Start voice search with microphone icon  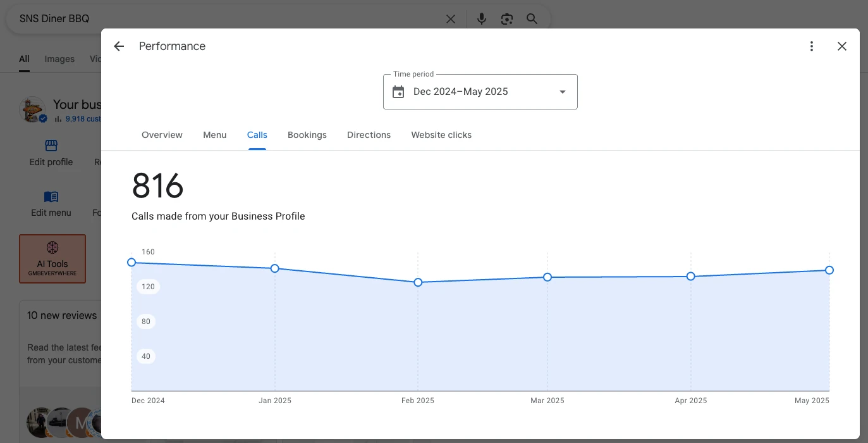(482, 19)
